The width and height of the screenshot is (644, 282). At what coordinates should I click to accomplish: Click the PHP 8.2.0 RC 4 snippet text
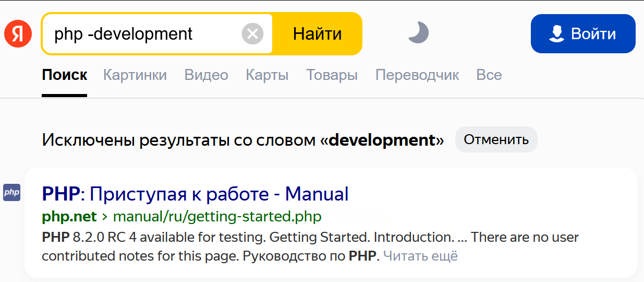coord(310,247)
